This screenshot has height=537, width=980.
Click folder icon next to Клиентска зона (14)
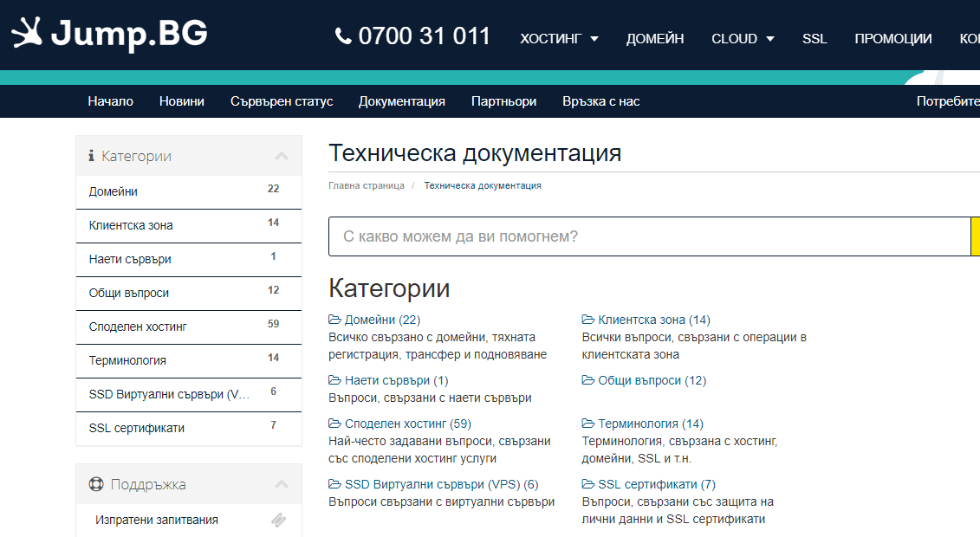pos(588,320)
